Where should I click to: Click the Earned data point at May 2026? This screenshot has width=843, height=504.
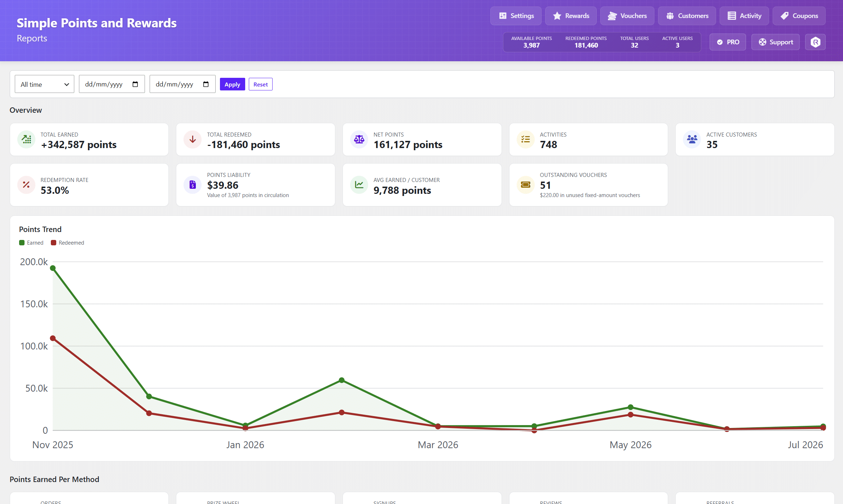(x=631, y=407)
